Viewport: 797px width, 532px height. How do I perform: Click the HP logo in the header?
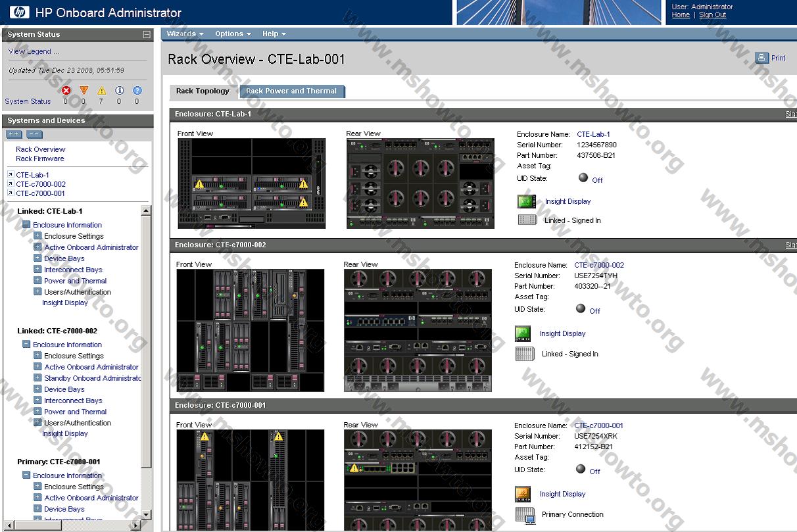20,12
